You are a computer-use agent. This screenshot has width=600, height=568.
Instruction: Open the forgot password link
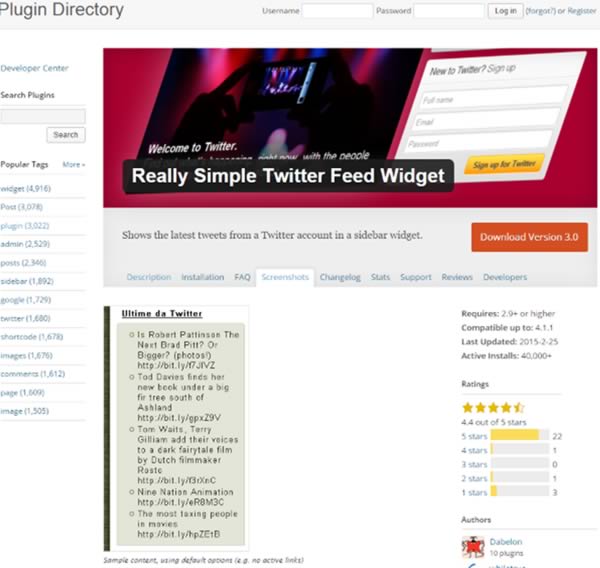click(540, 11)
